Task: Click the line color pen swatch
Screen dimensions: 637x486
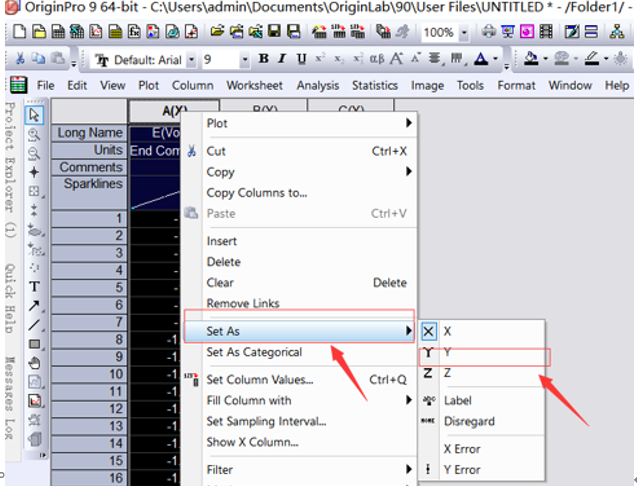Action: tap(592, 59)
